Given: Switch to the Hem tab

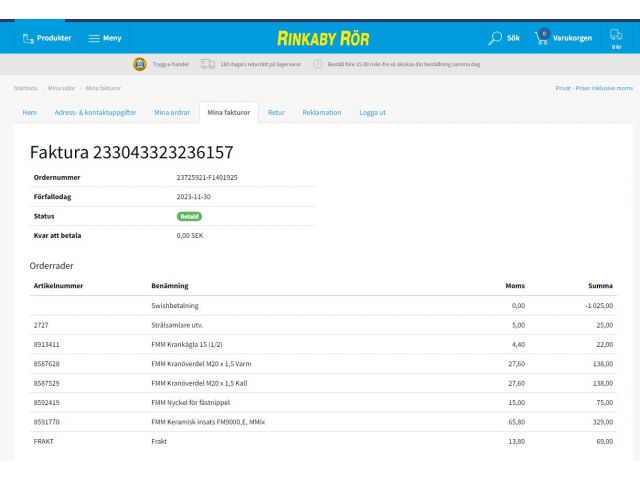Looking at the screenshot, I should coord(30,112).
